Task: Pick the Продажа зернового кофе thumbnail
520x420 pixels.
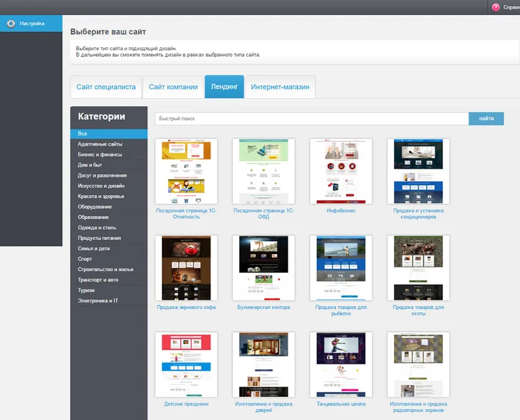Action: pyautogui.click(x=186, y=268)
